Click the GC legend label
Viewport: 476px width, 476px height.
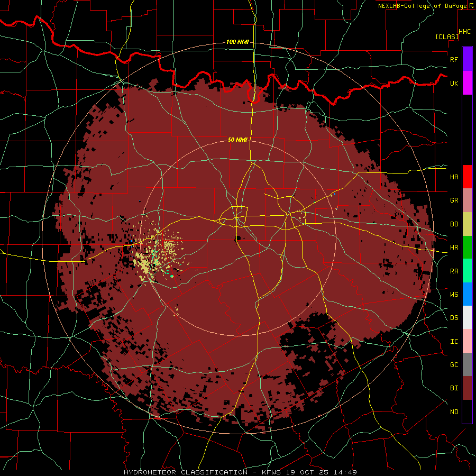point(454,364)
